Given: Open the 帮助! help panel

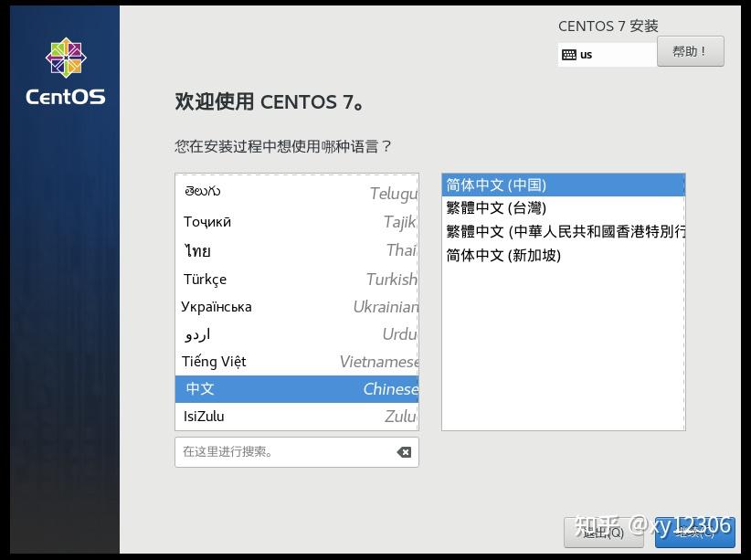Looking at the screenshot, I should click(x=691, y=50).
